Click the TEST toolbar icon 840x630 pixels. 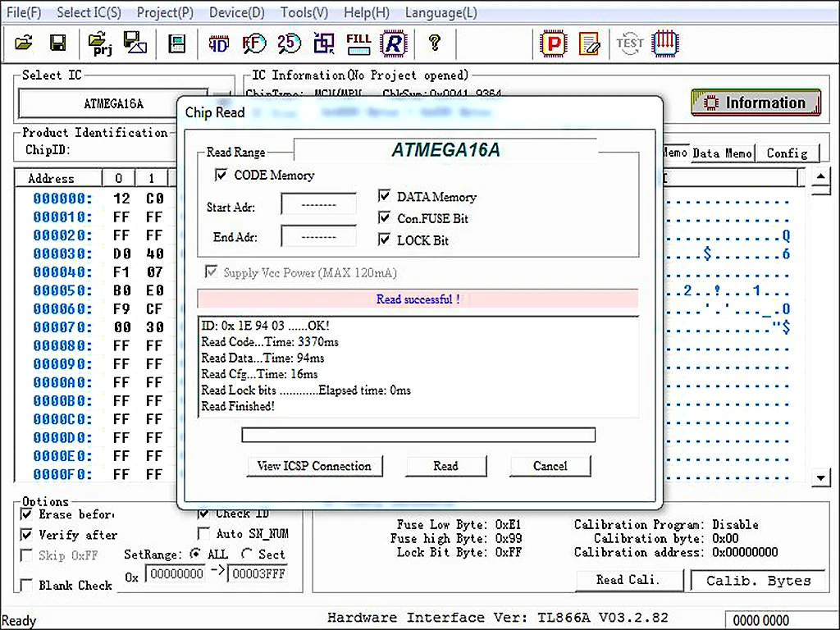click(x=629, y=43)
